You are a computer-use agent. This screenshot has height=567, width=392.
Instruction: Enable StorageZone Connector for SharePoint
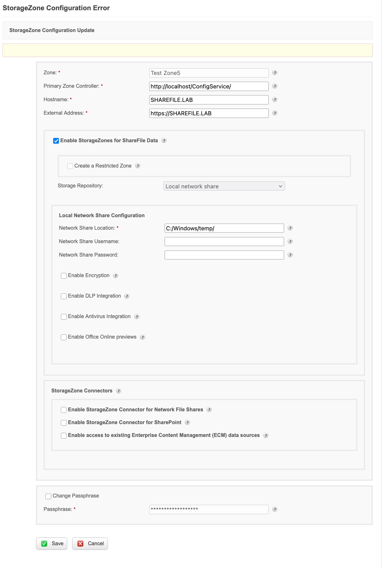pyautogui.click(x=64, y=423)
